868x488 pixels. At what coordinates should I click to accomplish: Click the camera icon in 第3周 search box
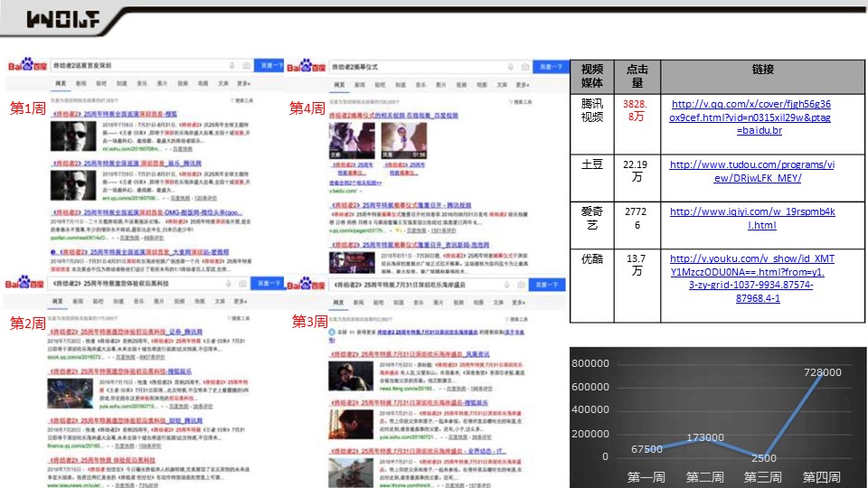pyautogui.click(x=521, y=285)
